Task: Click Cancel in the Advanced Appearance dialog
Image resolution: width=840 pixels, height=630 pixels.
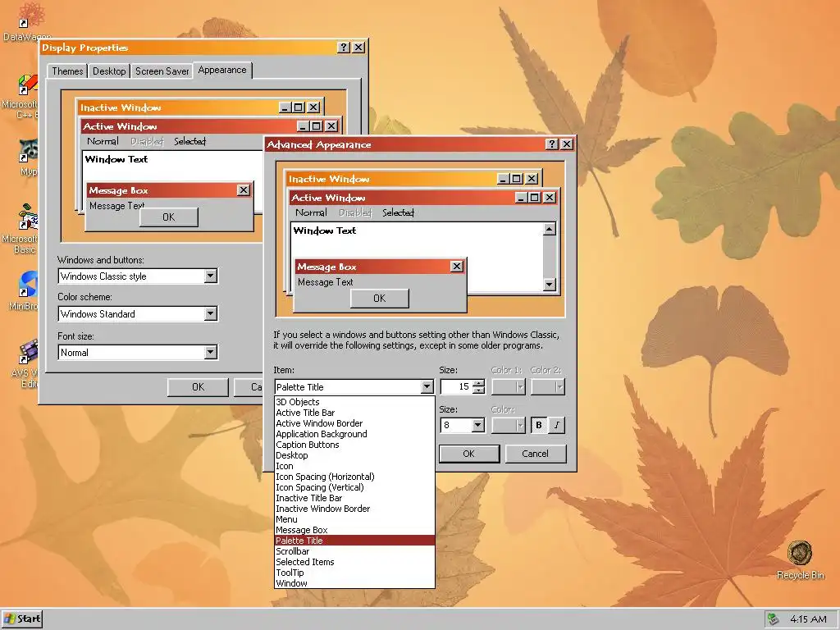Action: (535, 454)
